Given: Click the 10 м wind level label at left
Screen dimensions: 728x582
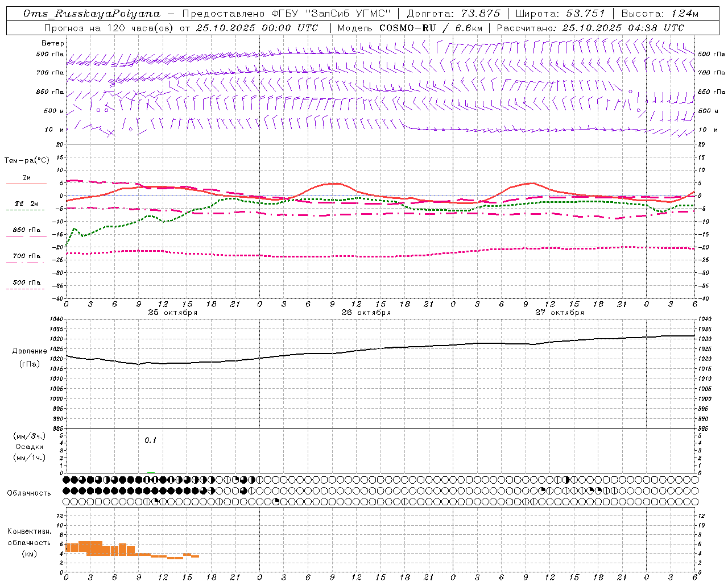Looking at the screenshot, I should pos(55,130).
